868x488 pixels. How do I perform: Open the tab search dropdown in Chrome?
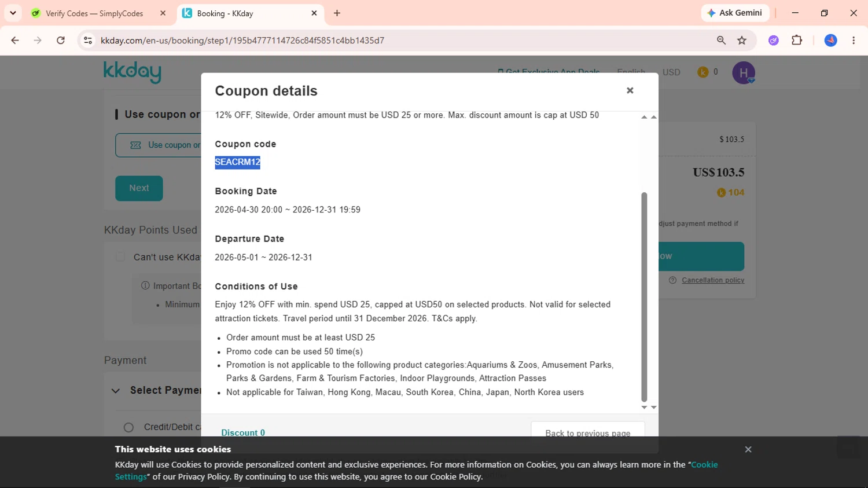[13, 13]
